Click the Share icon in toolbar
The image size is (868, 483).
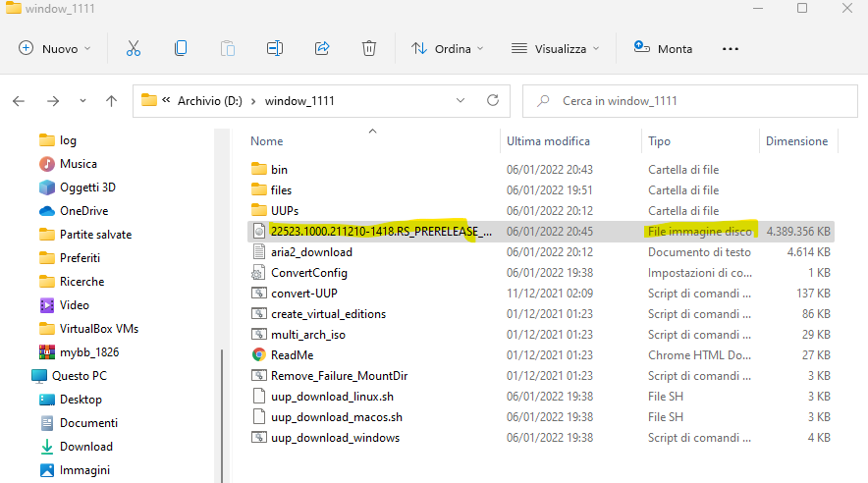[x=322, y=48]
